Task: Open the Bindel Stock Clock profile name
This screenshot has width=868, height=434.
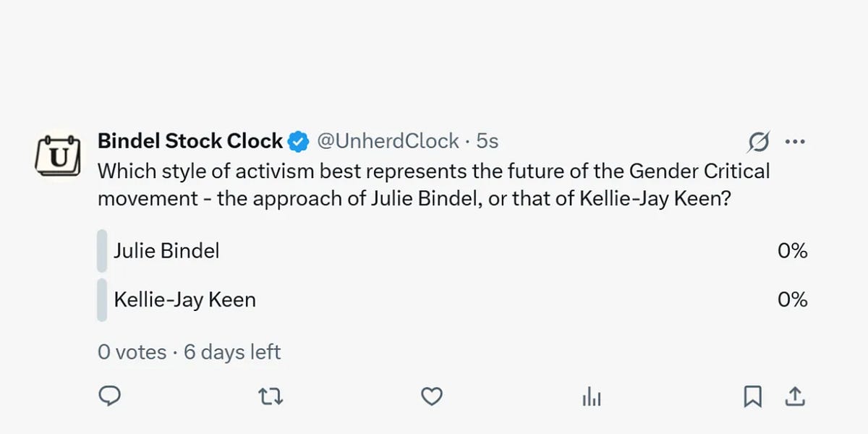Action: (190, 141)
